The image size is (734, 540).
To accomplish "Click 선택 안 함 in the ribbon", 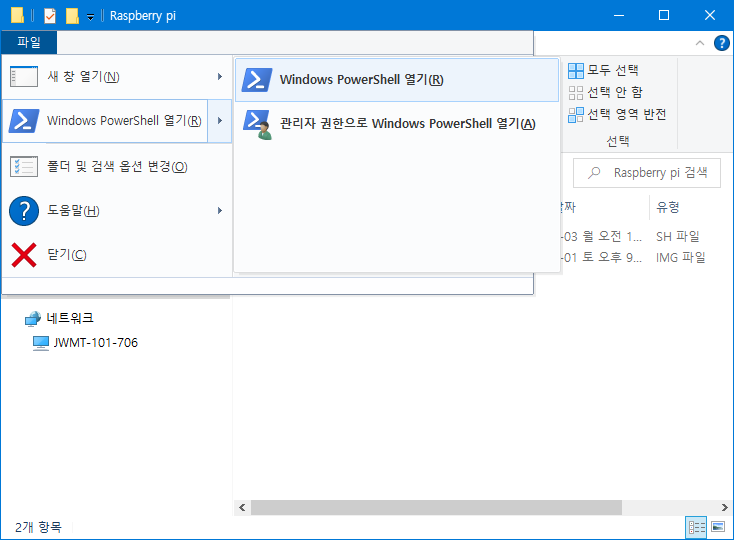I will coord(605,92).
